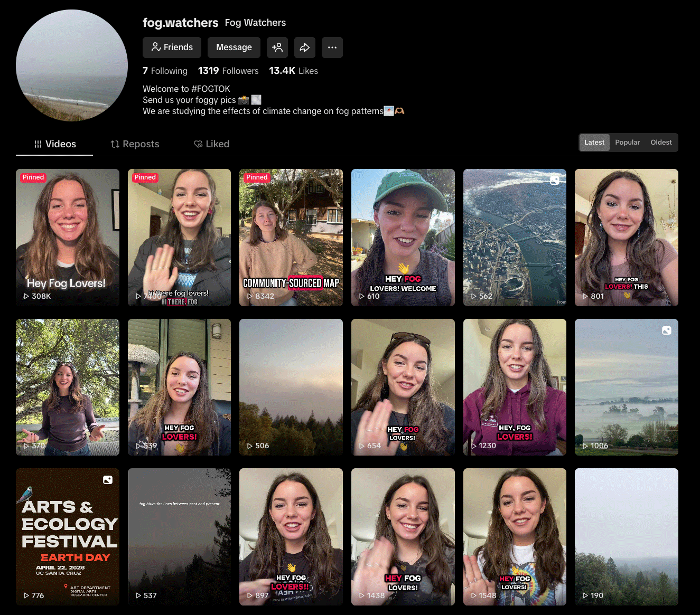This screenshot has width=700, height=615.
Task: Select the Videos tab
Action: (x=55, y=144)
